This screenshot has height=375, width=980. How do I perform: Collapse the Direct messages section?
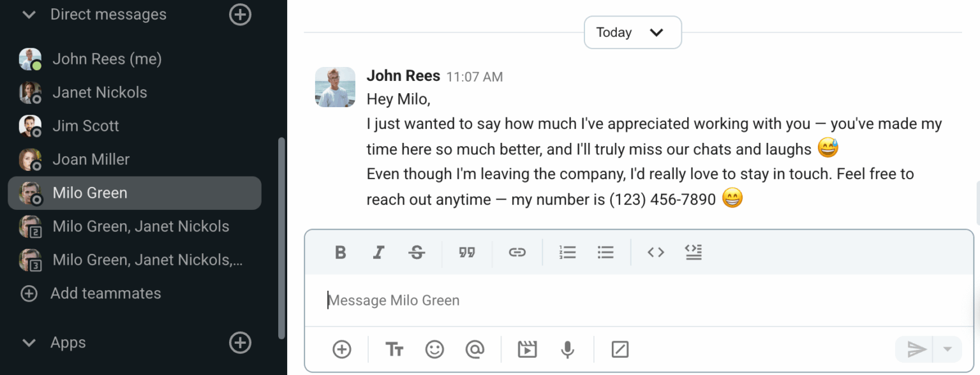tap(28, 14)
